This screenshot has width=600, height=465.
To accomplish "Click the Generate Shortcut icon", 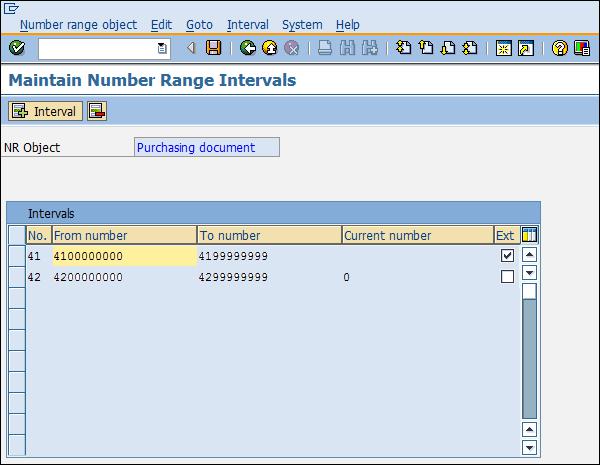I will pyautogui.click(x=526, y=48).
